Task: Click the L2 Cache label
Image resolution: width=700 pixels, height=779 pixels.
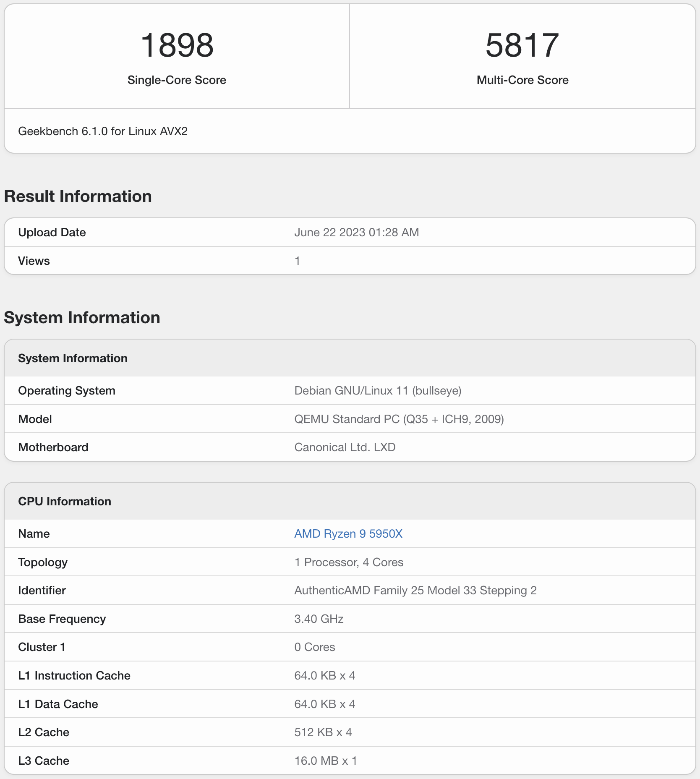Action: (44, 732)
